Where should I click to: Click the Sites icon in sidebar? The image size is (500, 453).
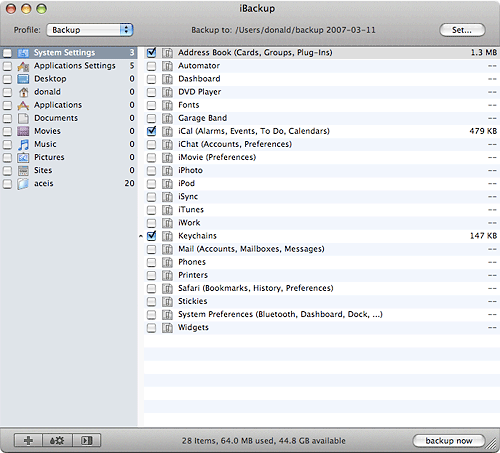23,171
